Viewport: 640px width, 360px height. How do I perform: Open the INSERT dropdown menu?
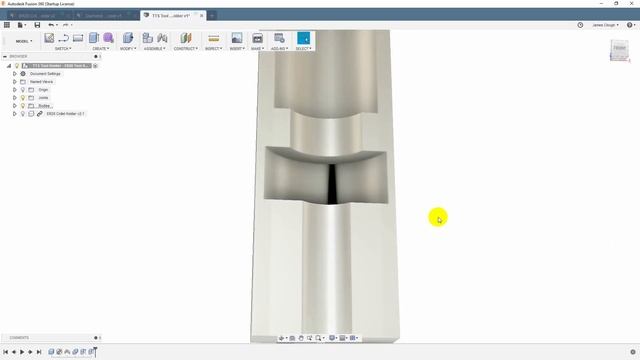[x=237, y=49]
